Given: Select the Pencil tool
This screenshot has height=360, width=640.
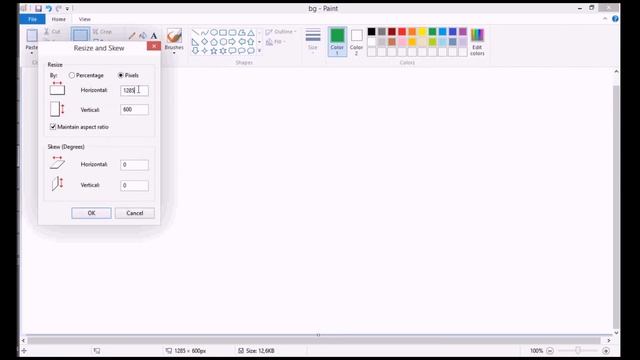Looking at the screenshot, I should tap(131, 36).
